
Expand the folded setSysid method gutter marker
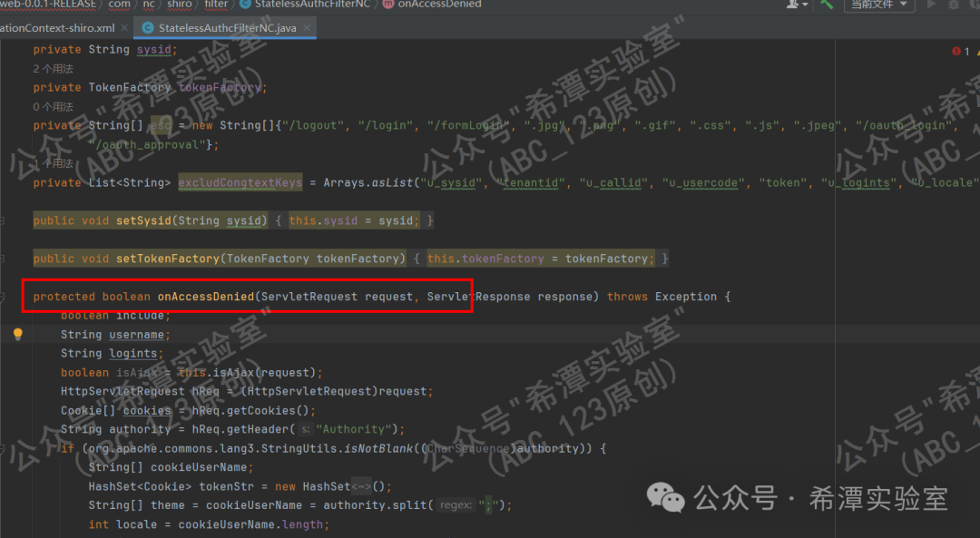click(x=3, y=220)
